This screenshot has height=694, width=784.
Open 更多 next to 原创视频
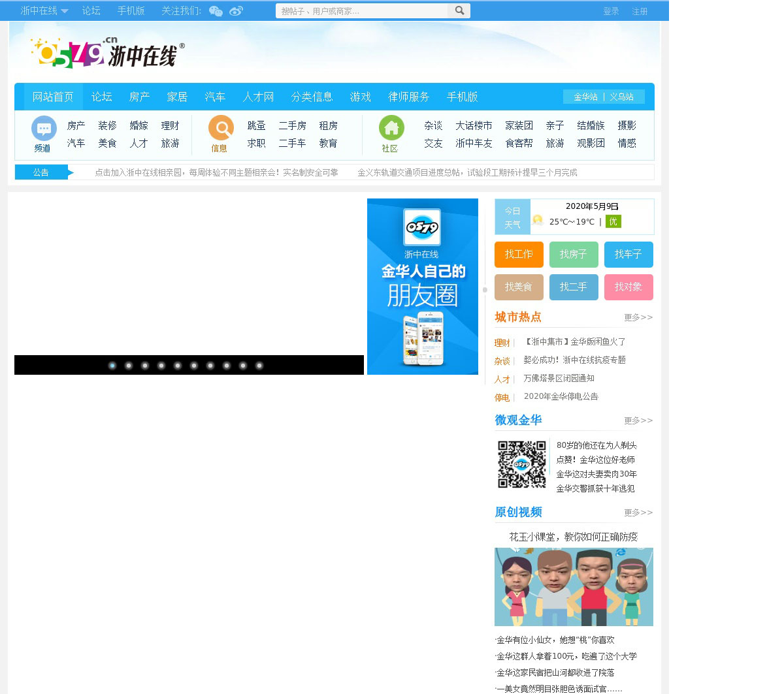(638, 513)
